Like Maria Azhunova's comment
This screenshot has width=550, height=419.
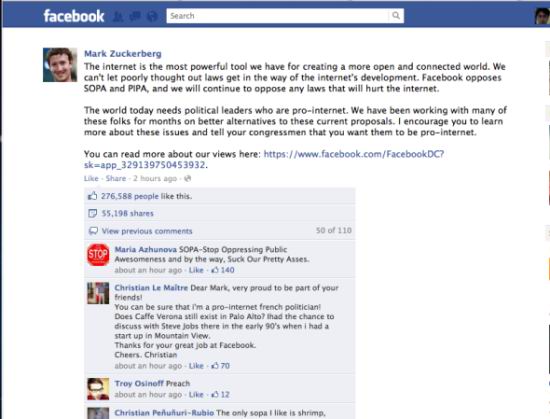click(x=196, y=270)
